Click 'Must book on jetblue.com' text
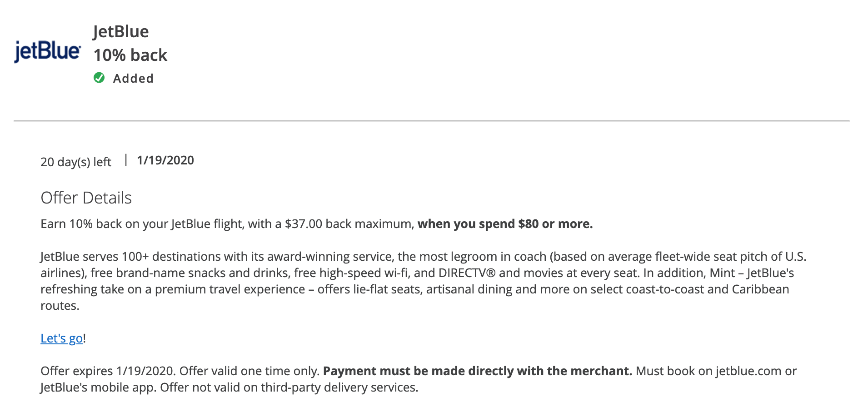Viewport: 868px width, 417px height. click(708, 371)
